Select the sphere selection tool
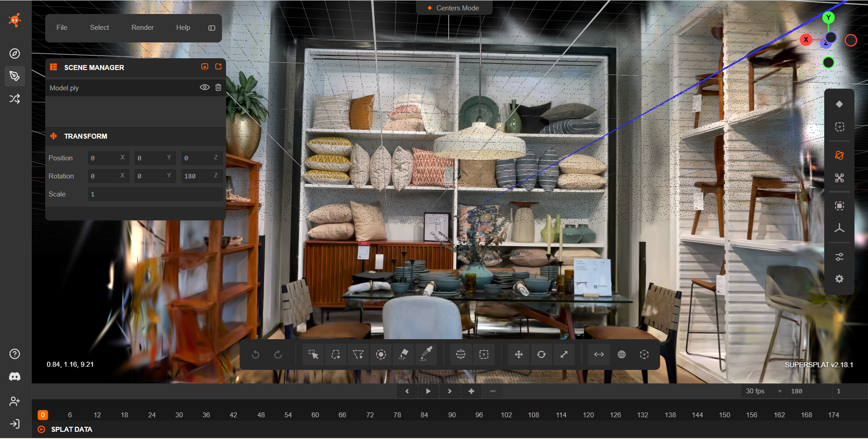The width and height of the screenshot is (868, 439). pos(461,355)
